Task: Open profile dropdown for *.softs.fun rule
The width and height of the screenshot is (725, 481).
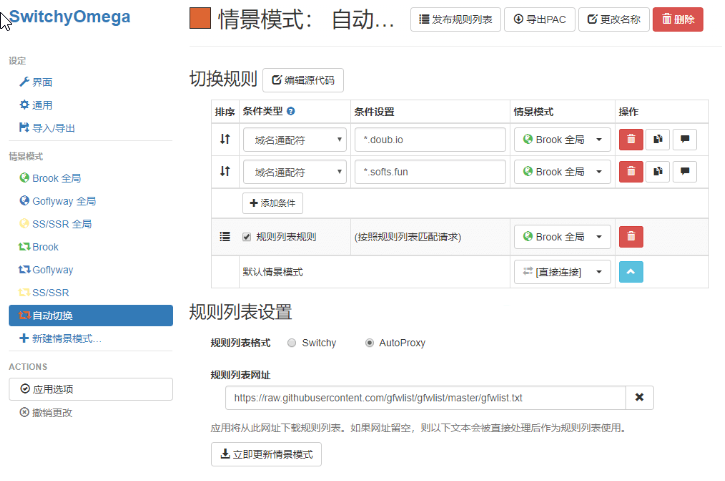Action: (x=562, y=172)
